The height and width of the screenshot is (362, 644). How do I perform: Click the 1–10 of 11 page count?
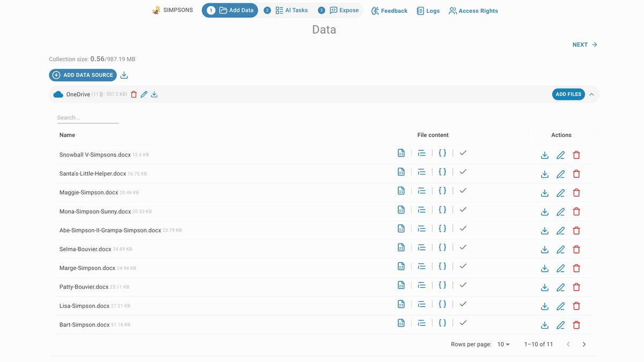[x=538, y=344]
